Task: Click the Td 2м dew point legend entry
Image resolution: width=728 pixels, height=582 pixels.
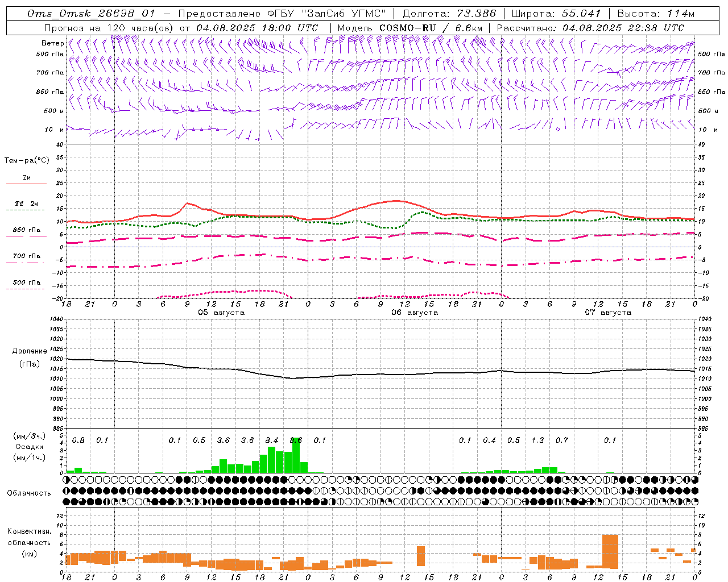Action: point(27,203)
